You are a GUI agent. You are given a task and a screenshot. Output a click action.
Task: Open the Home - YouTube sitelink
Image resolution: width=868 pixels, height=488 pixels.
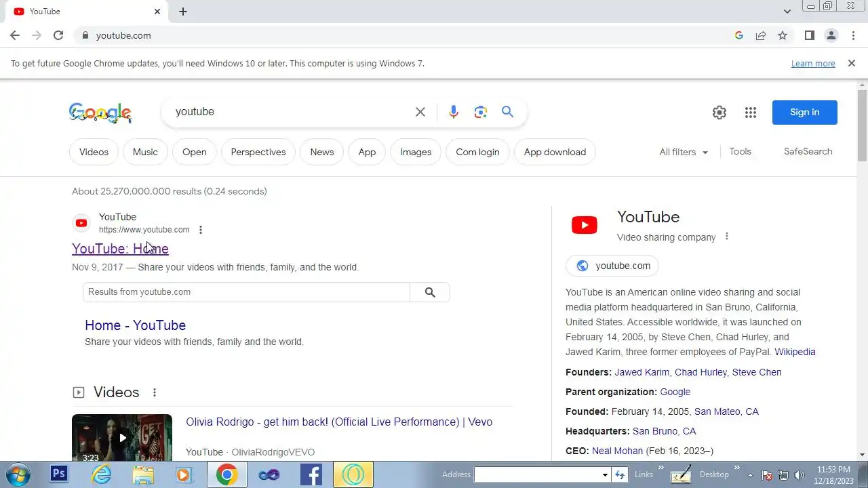(135, 325)
